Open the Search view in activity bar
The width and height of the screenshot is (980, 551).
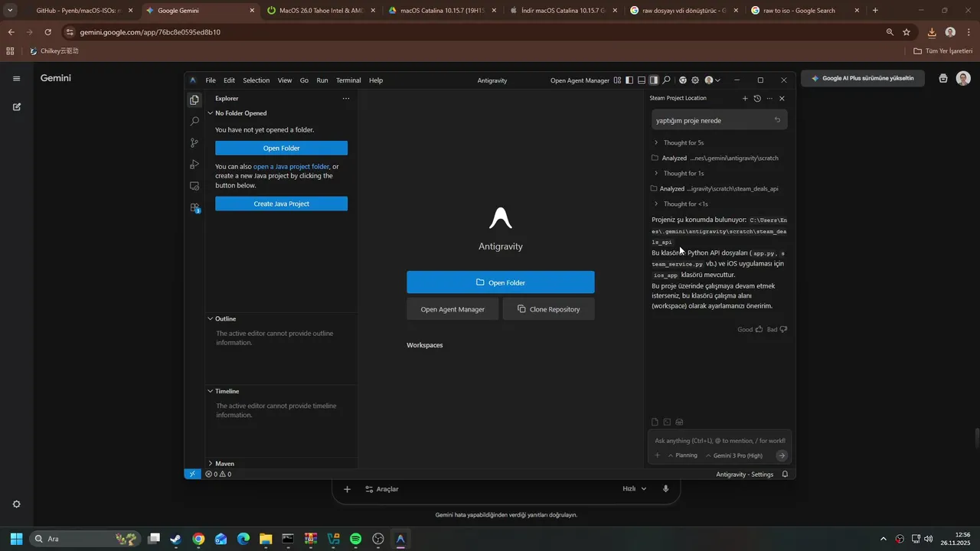(x=194, y=121)
